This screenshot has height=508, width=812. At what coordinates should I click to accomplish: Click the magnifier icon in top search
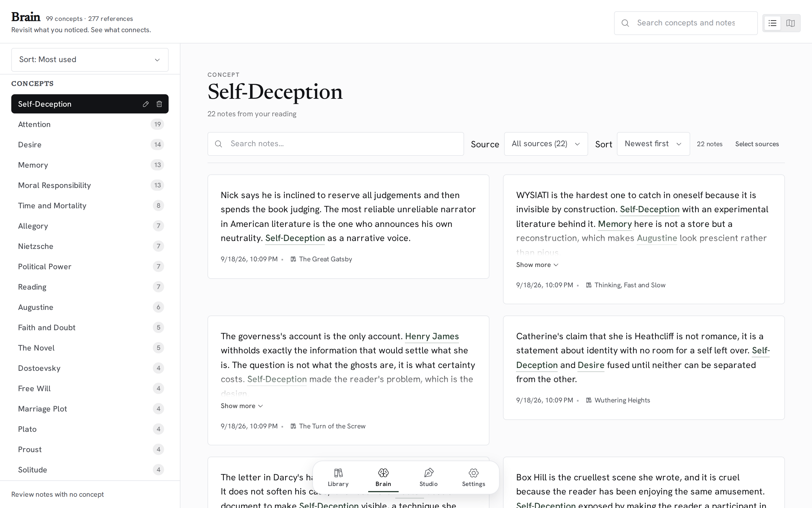tap(625, 23)
